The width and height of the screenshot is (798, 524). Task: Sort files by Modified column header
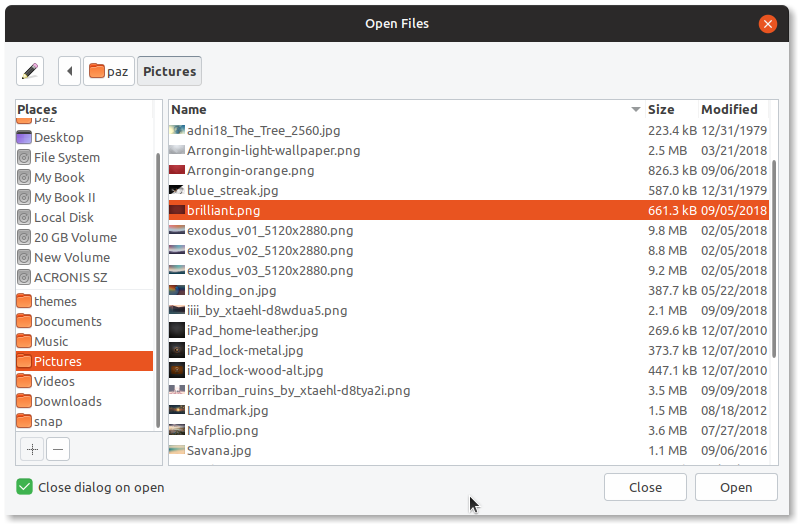tap(733, 109)
